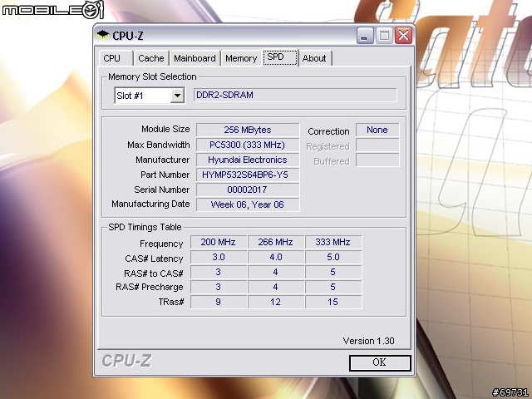The image size is (532, 399).
Task: Click the RAS# Precharge value 5
Action: [x=333, y=287]
